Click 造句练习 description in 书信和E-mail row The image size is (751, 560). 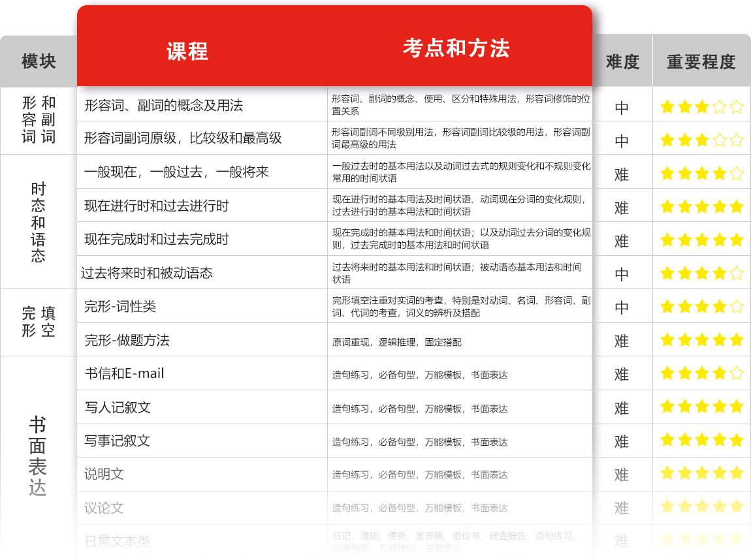pos(419,375)
